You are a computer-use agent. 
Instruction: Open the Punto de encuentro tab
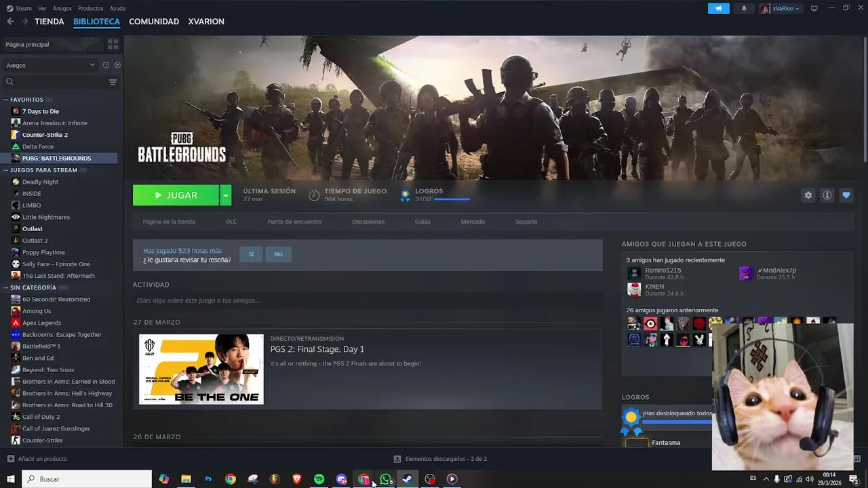click(x=294, y=222)
